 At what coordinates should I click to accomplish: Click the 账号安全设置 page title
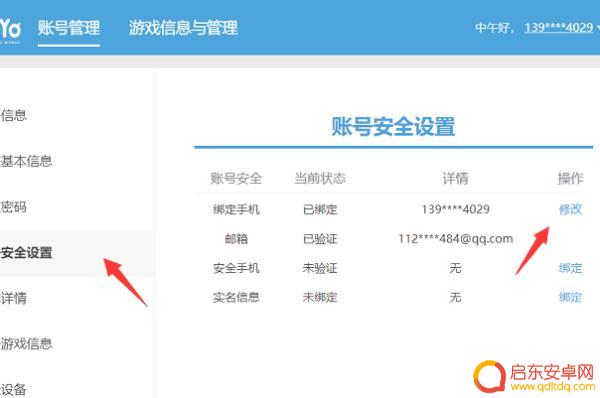[x=393, y=127]
